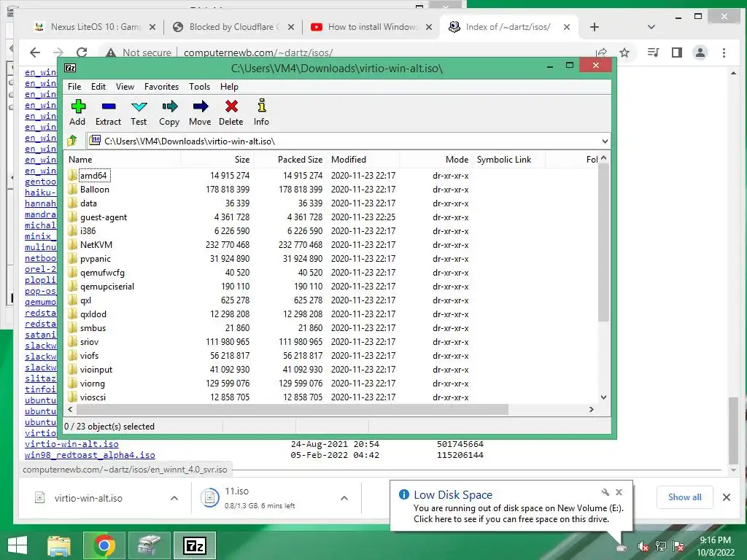
Task: Select the NetKVM folder icon
Action: point(72,245)
